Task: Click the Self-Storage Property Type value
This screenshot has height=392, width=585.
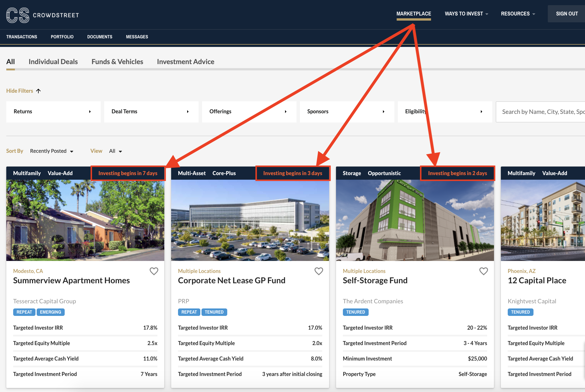Action: (473, 374)
